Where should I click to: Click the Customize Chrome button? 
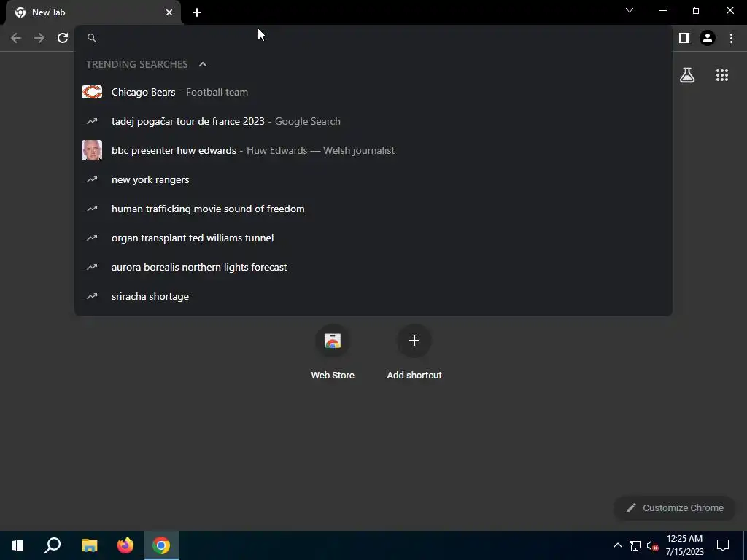[675, 508]
